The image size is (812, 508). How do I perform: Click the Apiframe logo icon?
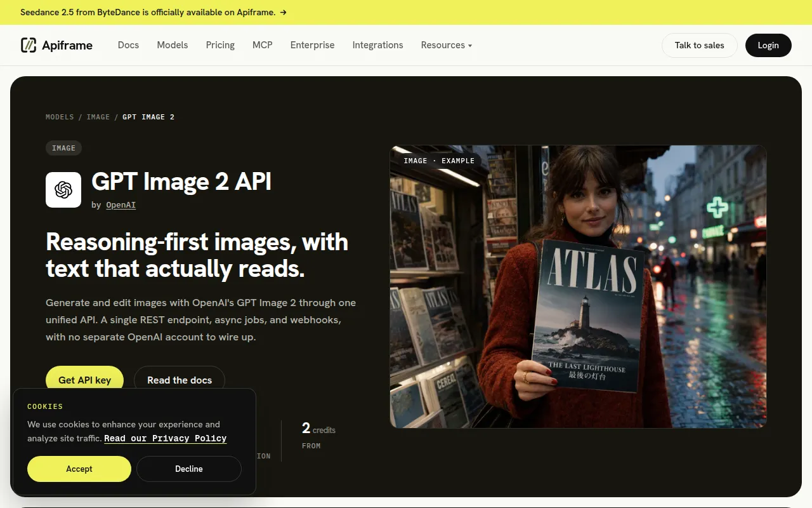coord(29,45)
